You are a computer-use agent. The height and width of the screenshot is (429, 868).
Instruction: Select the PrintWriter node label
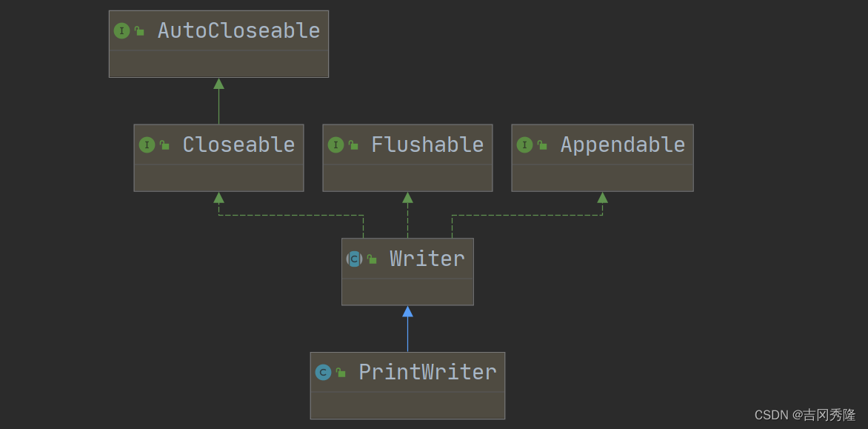(x=427, y=373)
